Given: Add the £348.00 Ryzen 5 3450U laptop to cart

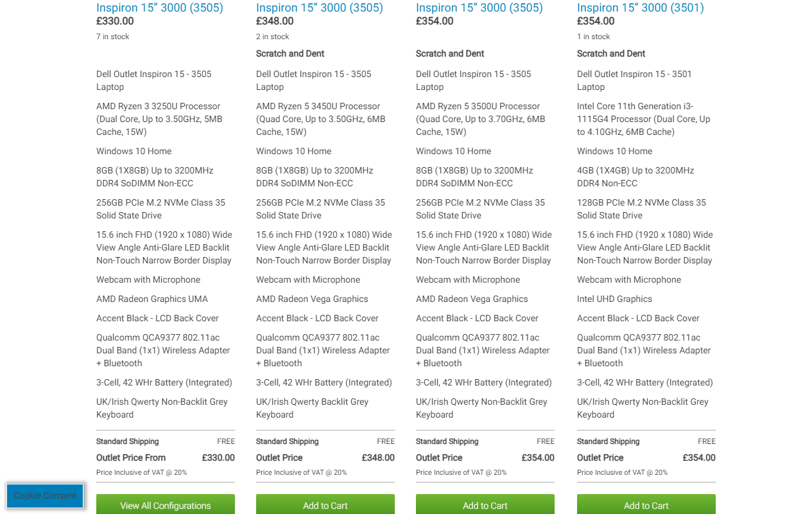Looking at the screenshot, I should pyautogui.click(x=325, y=505).
